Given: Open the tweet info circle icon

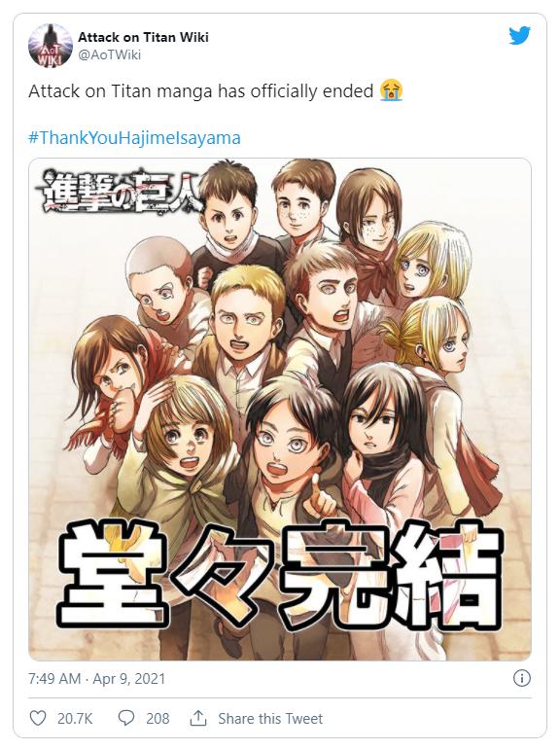Looking at the screenshot, I should coord(522,678).
